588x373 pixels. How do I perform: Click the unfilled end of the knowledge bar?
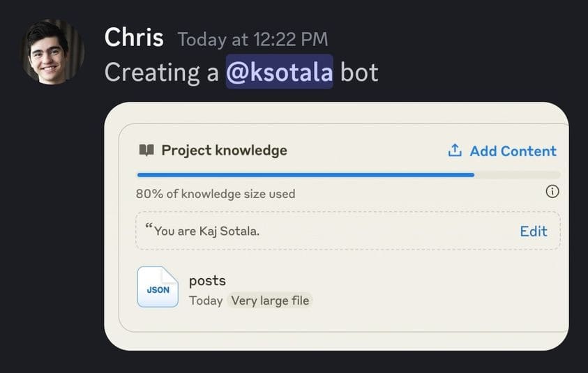[x=518, y=174]
